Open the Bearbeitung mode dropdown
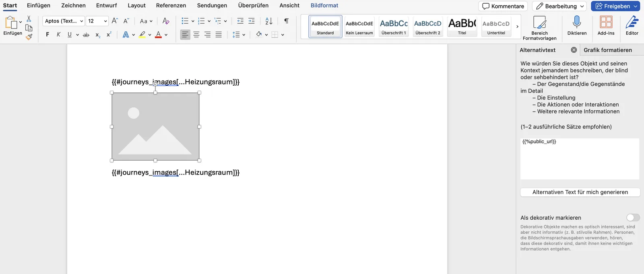 tap(560, 6)
